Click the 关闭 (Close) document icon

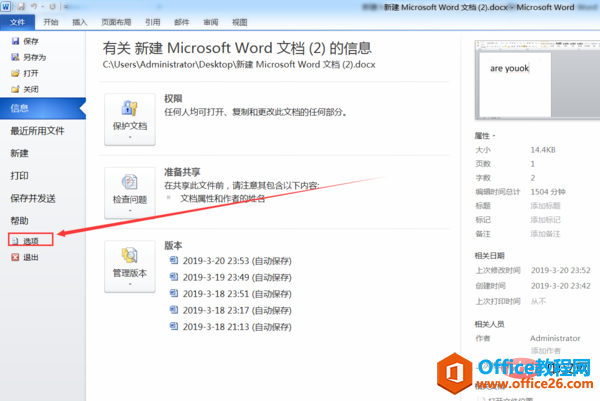pos(14,87)
